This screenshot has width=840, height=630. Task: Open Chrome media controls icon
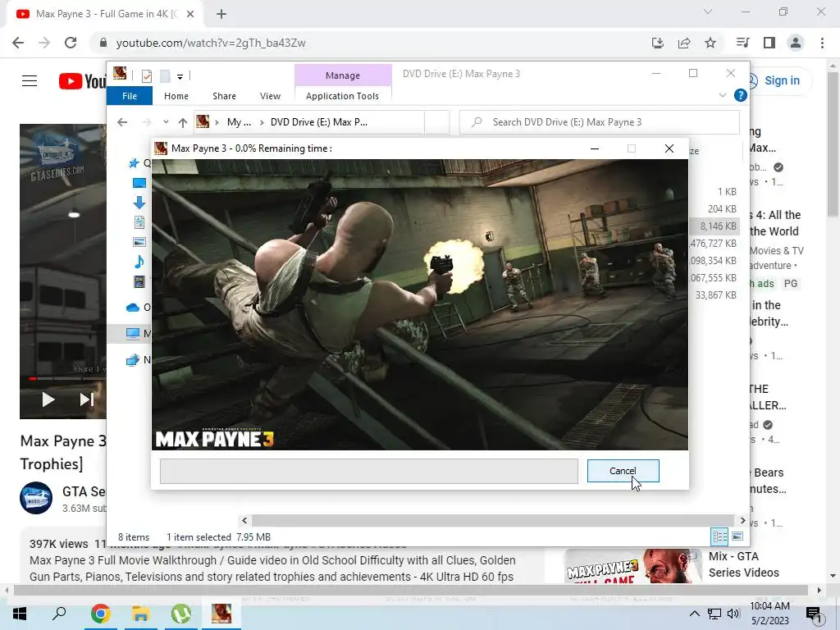tap(742, 43)
